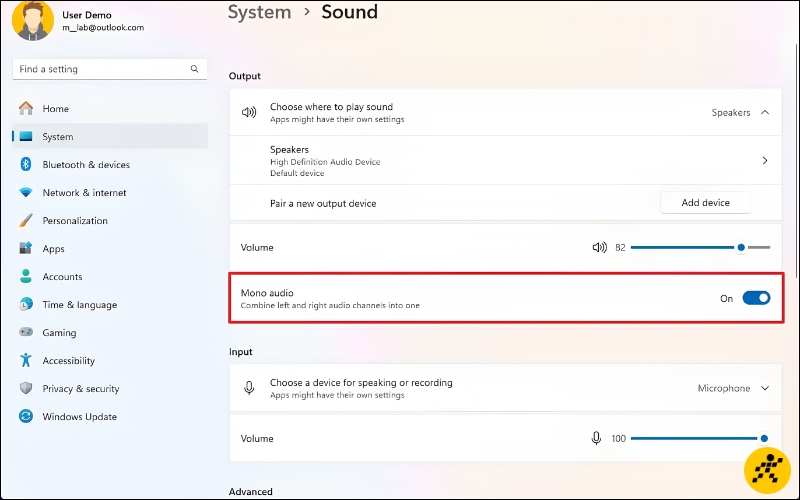Click Pair a new output device text
Screen dimensions: 800x500
click(x=323, y=204)
